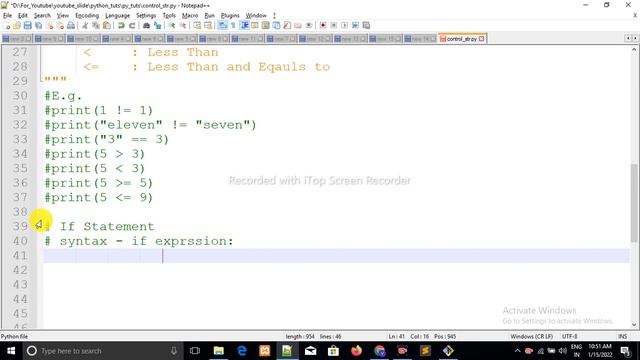Close the control_str.py tab
The image size is (640, 360).
(x=482, y=39)
